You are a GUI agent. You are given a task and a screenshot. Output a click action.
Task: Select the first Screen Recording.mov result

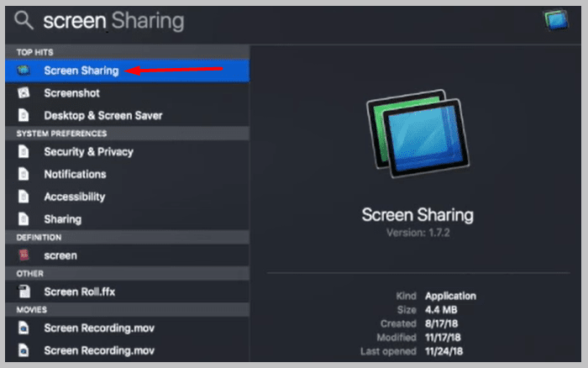coord(127,328)
